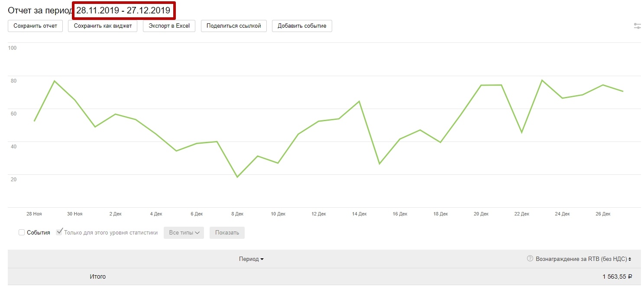644x286 pixels.
Task: Click total value 1 563,55 ₽
Action: [x=617, y=276]
